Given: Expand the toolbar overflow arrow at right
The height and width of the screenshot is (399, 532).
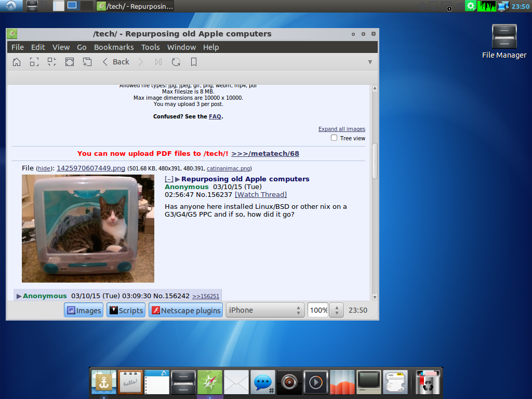Looking at the screenshot, I should point(370,62).
